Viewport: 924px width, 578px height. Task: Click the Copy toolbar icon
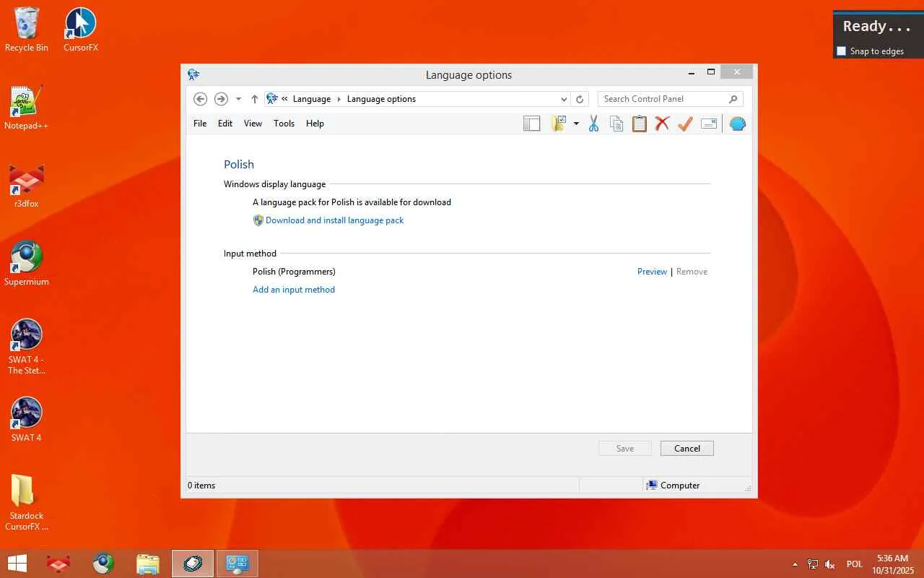(616, 124)
